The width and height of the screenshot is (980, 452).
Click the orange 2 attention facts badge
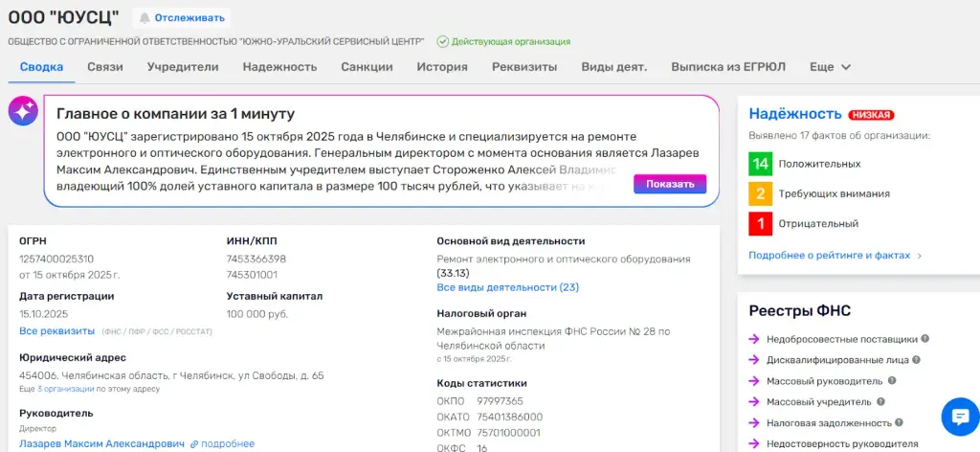760,193
